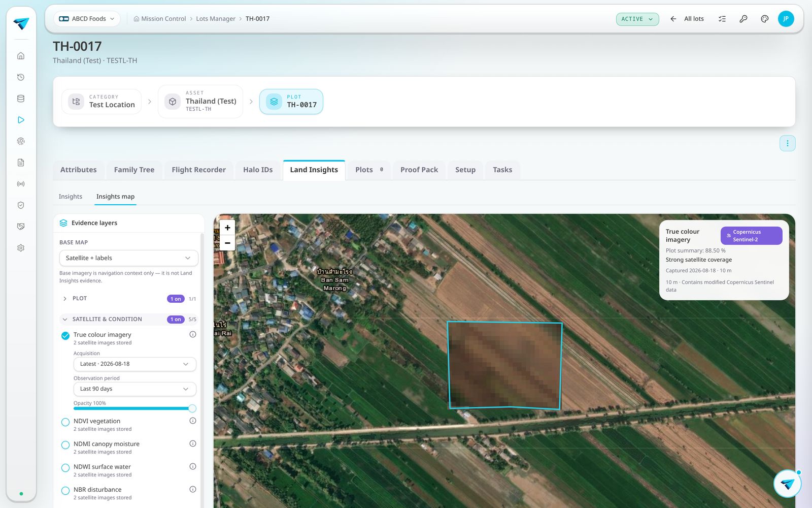This screenshot has width=812, height=508.
Task: Open the document icon in sidebar
Action: (x=21, y=163)
